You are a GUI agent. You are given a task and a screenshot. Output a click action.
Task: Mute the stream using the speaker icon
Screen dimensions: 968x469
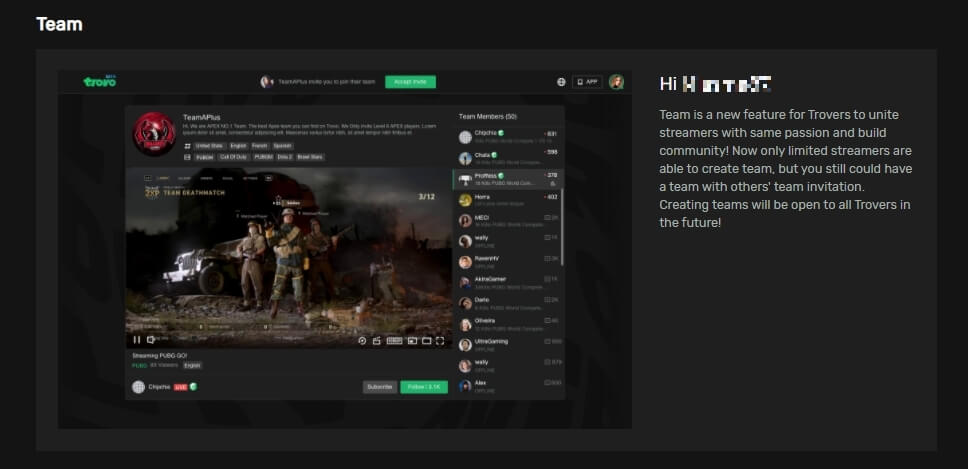coord(151,340)
